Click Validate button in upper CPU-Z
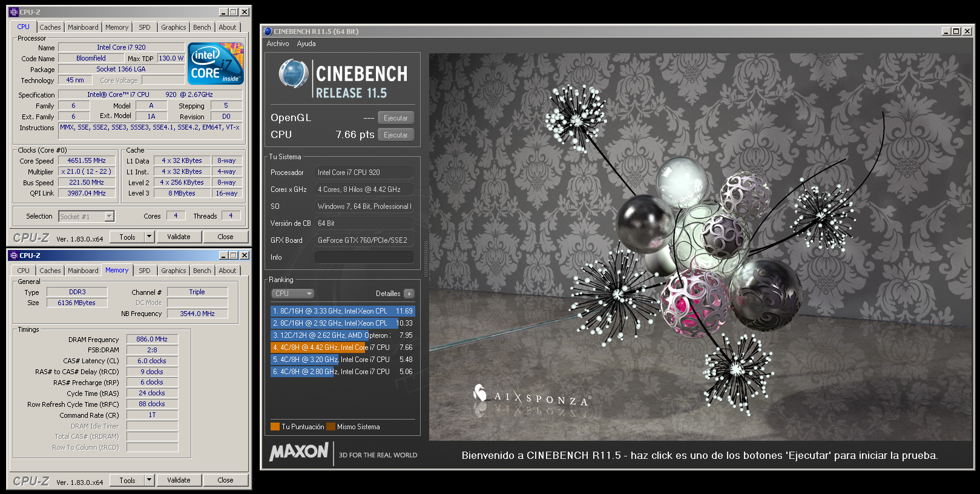This screenshot has height=494, width=980. (179, 237)
